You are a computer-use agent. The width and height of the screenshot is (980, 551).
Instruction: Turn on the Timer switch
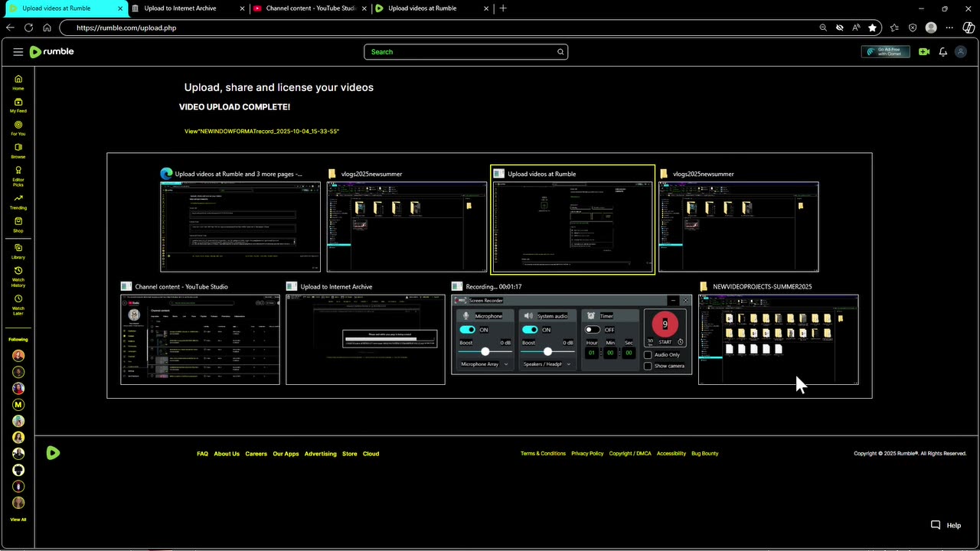click(x=593, y=330)
